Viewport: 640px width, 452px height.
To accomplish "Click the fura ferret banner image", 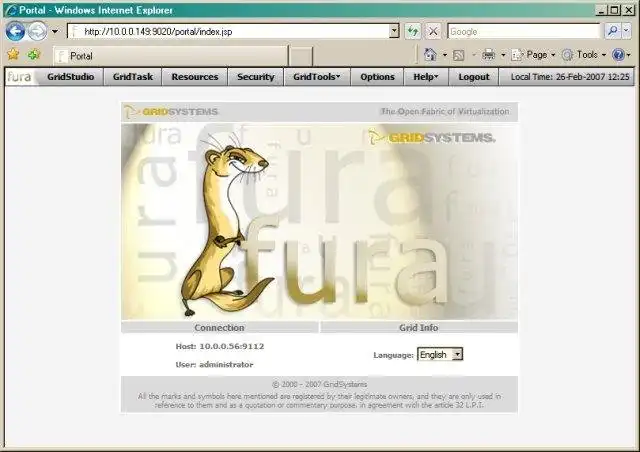I will coord(320,221).
